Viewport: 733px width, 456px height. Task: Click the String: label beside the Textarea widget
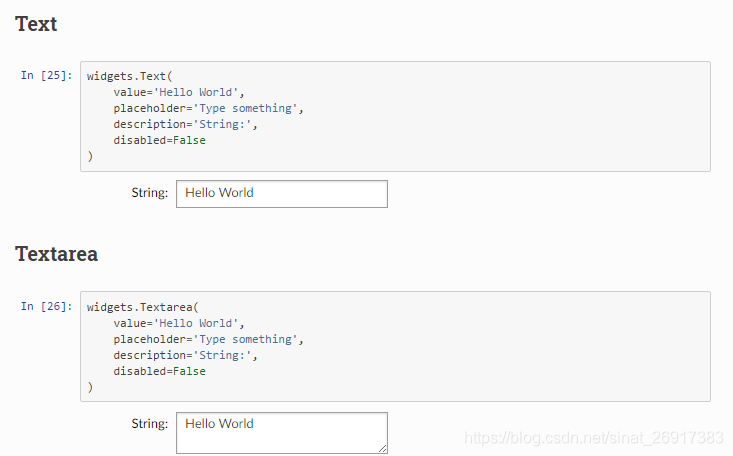pos(150,424)
